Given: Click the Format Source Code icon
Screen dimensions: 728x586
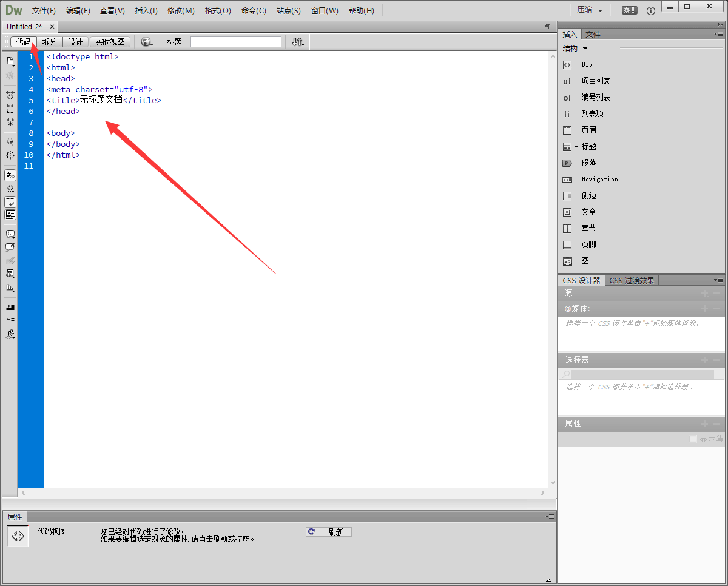Looking at the screenshot, I should click(x=10, y=334).
